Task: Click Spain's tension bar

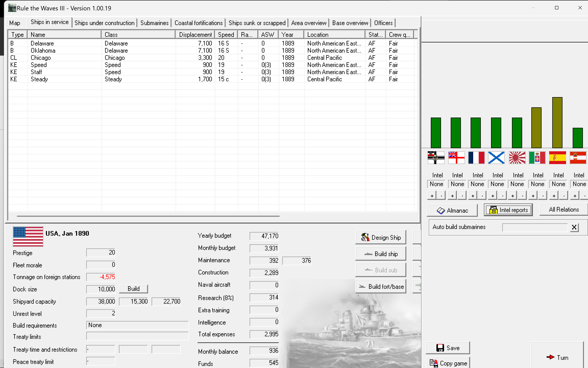Action: pyautogui.click(x=557, y=123)
